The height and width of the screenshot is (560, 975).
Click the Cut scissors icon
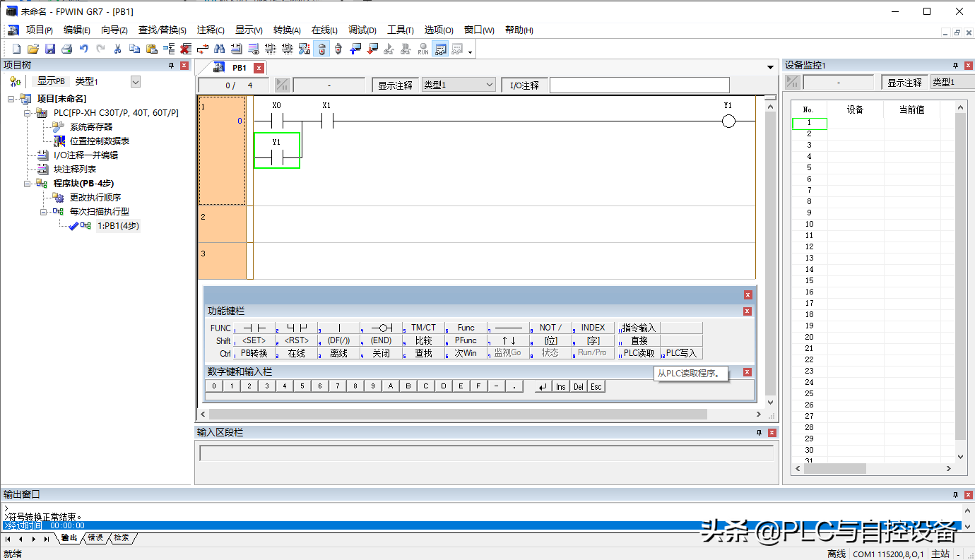tap(117, 49)
